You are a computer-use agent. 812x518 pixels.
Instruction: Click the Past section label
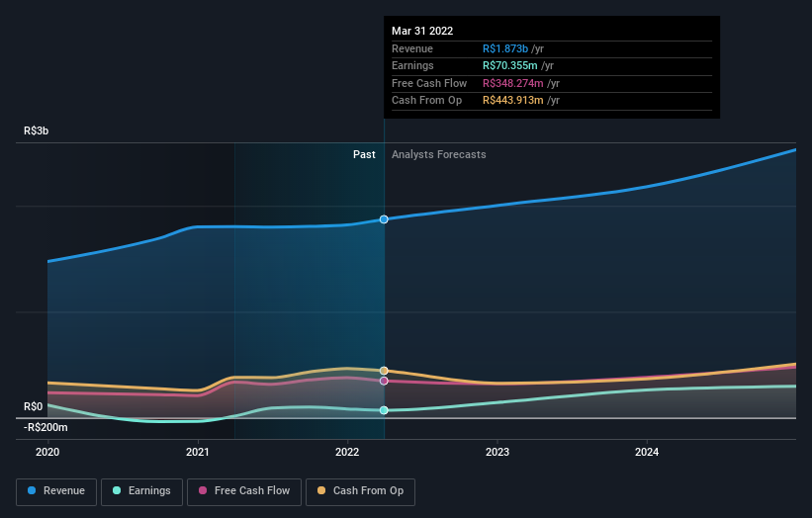pyautogui.click(x=364, y=154)
